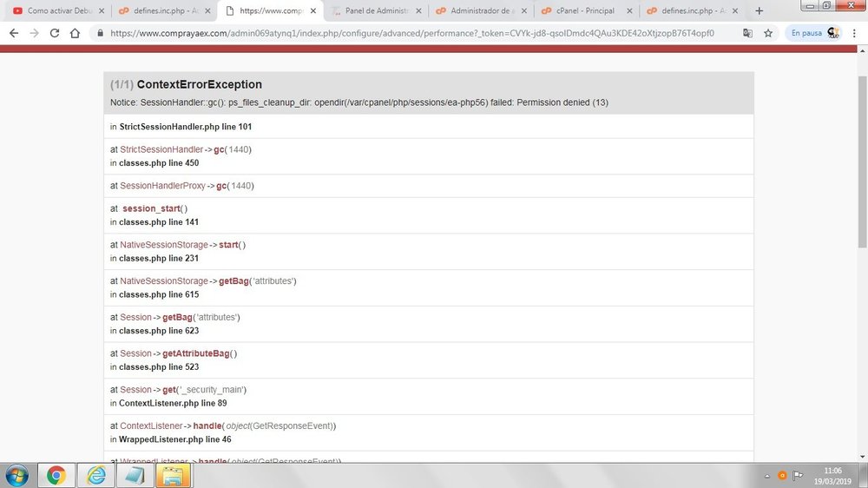
Task: Close the Como activar Debug tab
Action: [x=102, y=10]
